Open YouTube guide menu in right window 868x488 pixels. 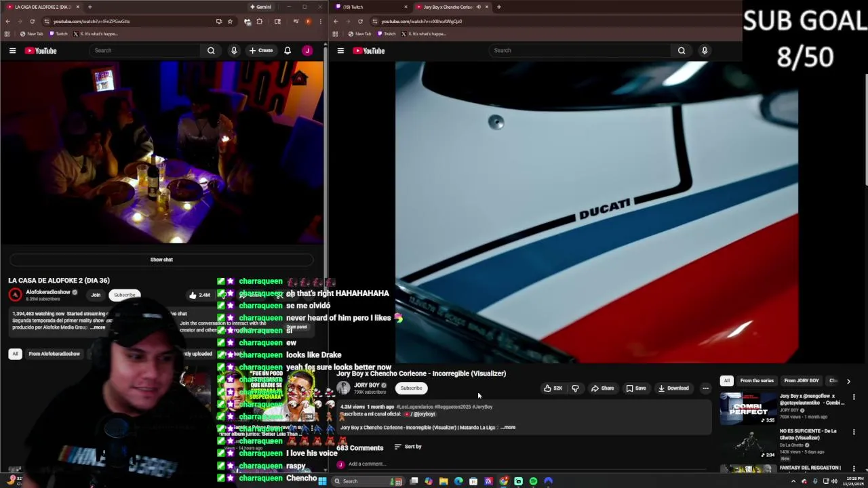(x=340, y=51)
